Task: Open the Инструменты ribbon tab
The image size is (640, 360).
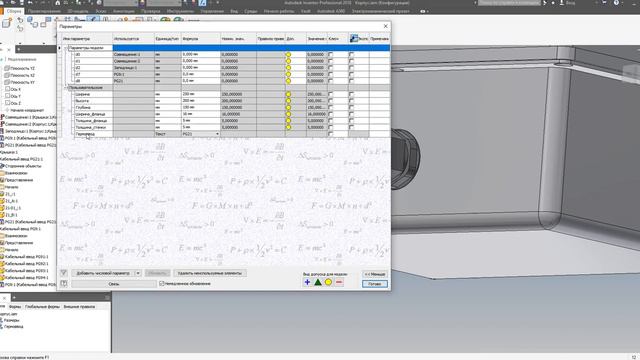Action: [180, 11]
